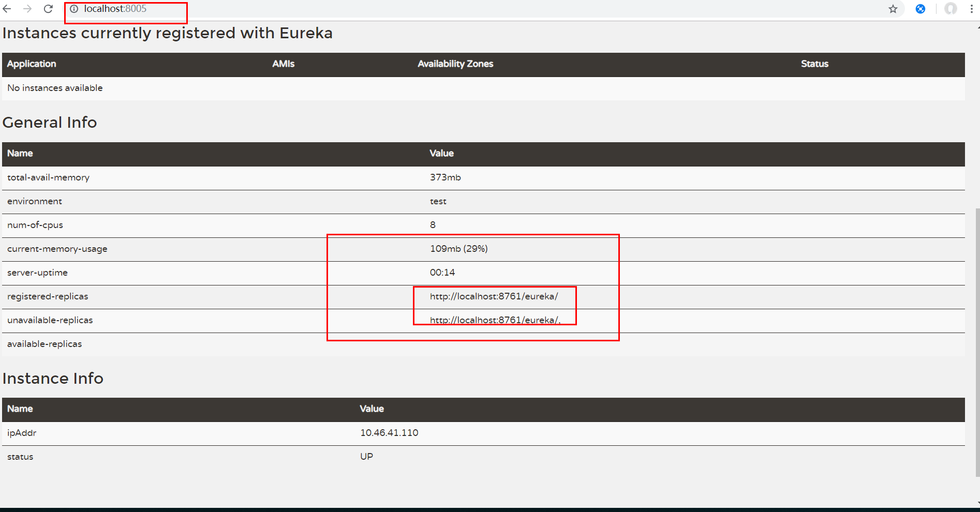Select the 109mb (29%) usage value
The image size is (980, 512).
click(x=458, y=249)
